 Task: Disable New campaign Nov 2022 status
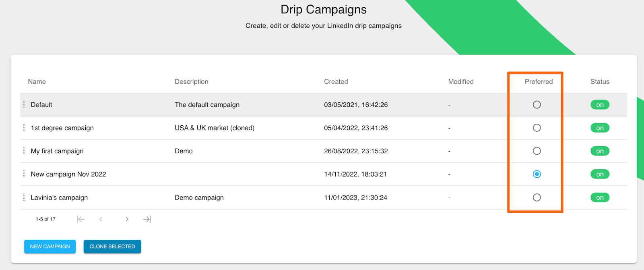coord(600,174)
